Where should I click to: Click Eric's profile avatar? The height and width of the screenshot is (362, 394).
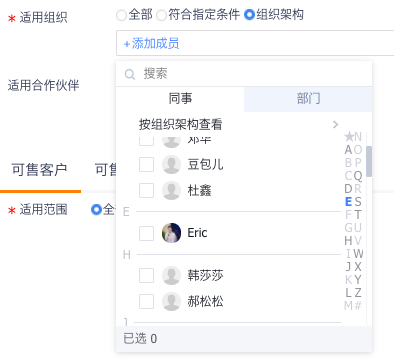tap(171, 233)
